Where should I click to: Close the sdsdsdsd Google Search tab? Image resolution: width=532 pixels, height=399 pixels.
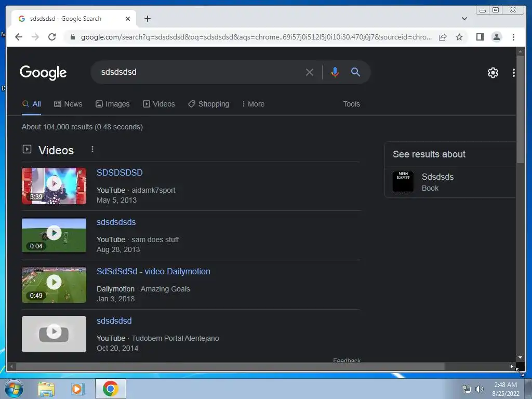(128, 19)
